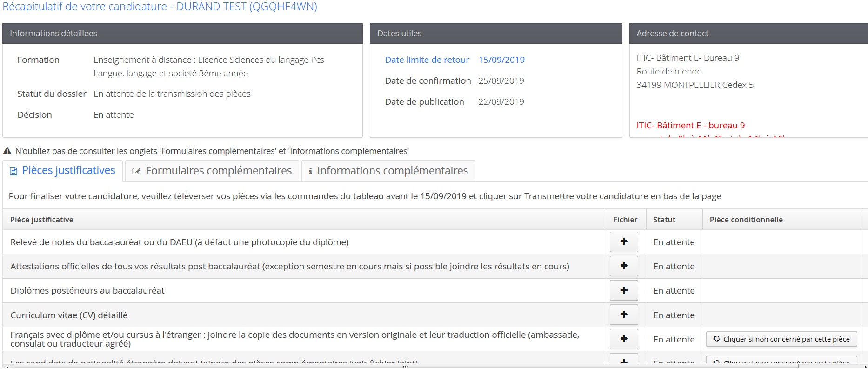
Task: Add file for Relevé de notes du baccalauréat
Action: 624,242
